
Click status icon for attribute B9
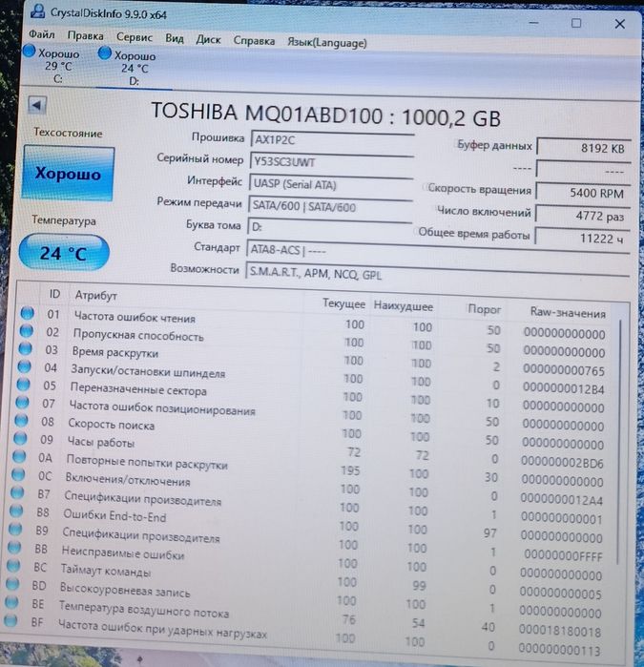[x=15, y=530]
